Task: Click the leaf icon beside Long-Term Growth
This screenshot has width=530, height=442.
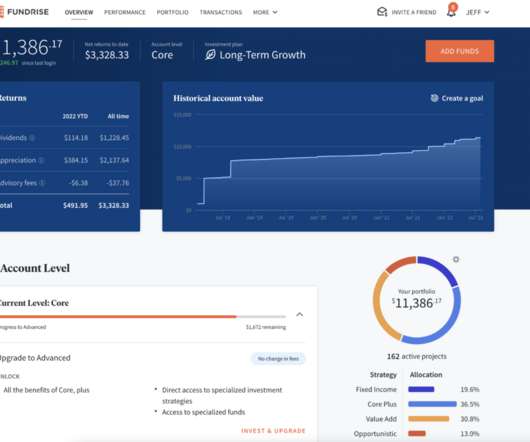Action: pyautogui.click(x=210, y=55)
